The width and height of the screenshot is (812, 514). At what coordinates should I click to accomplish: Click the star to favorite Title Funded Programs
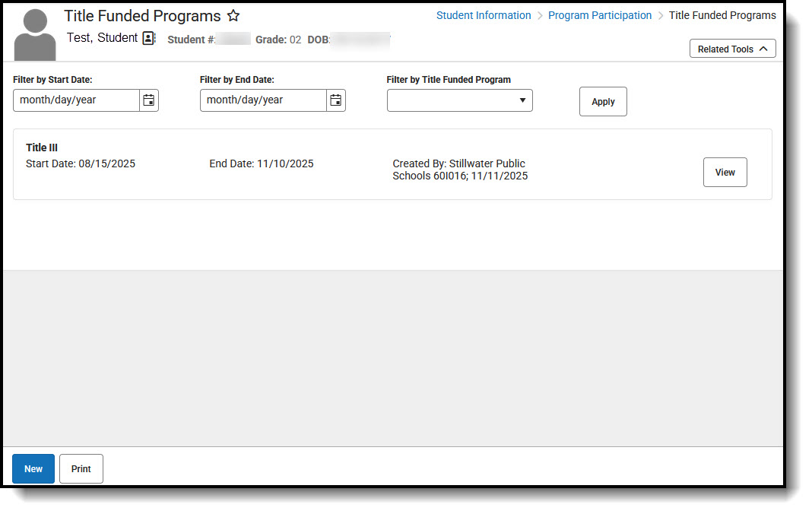(x=233, y=15)
